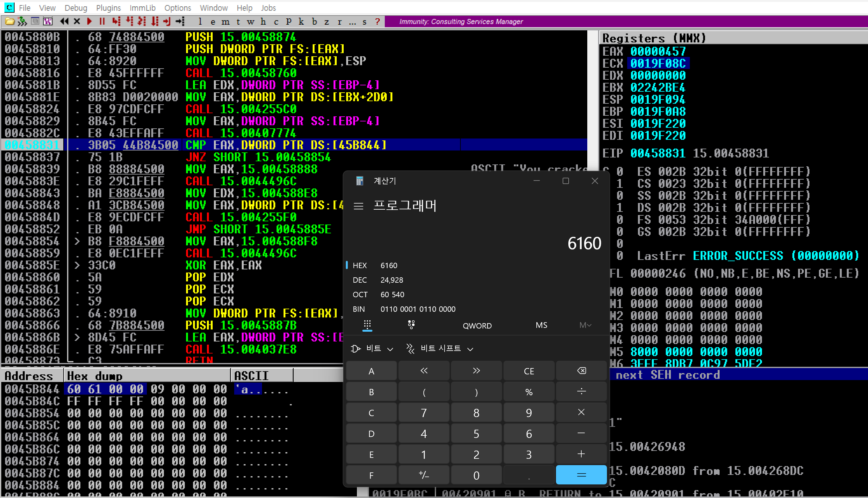868x498 pixels.
Task: Click the Restart program rewind icon
Action: [x=64, y=22]
